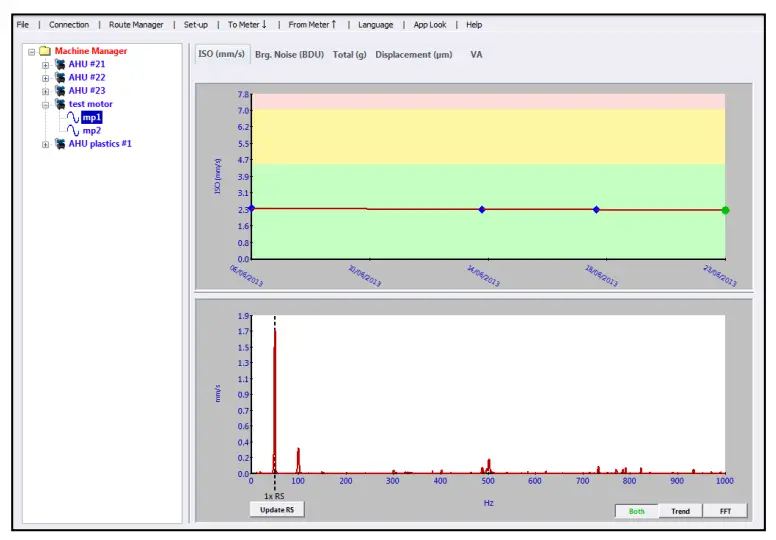Image resolution: width=776 pixels, height=540 pixels.
Task: Click To Meter download menu item
Action: 247,25
